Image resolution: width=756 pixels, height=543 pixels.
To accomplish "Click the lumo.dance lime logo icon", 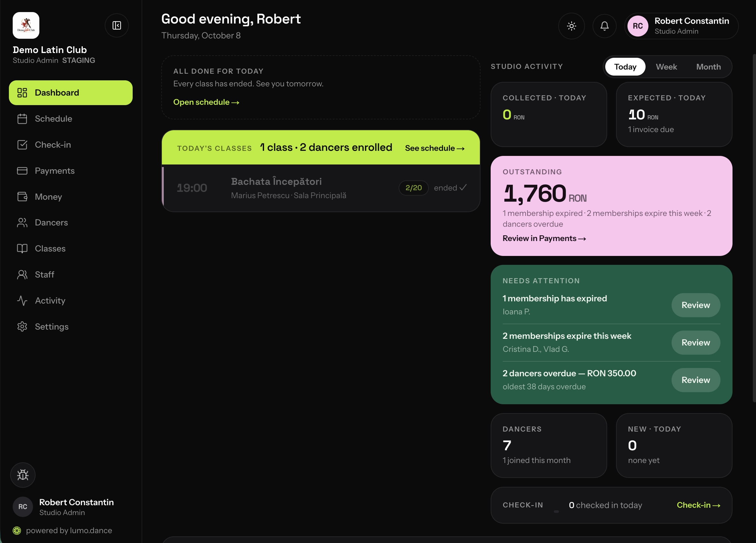I will (x=17, y=530).
